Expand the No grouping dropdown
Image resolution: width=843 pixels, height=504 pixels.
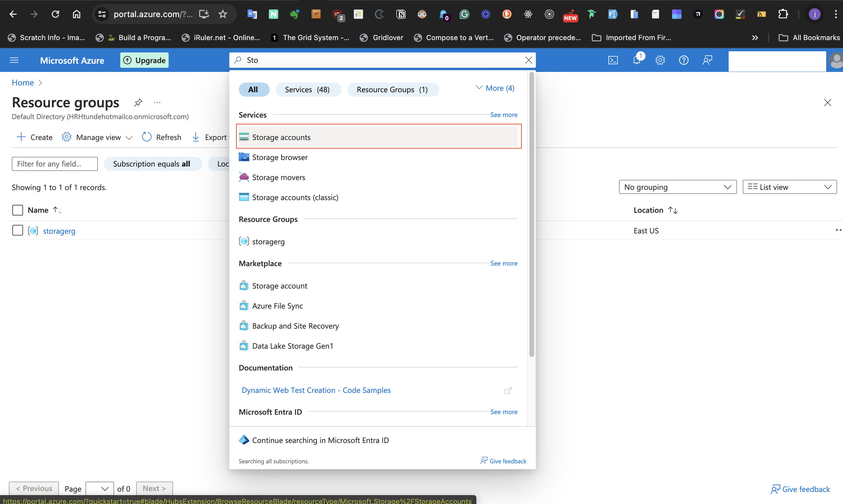coord(677,187)
